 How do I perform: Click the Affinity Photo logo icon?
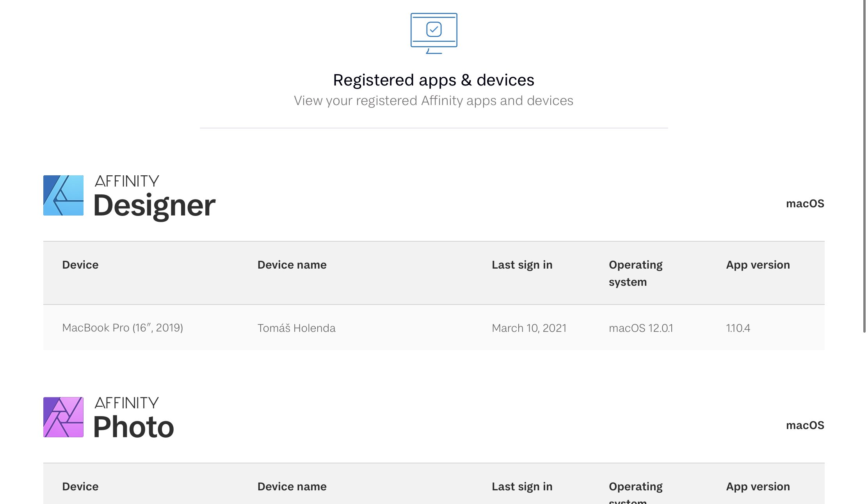(63, 417)
